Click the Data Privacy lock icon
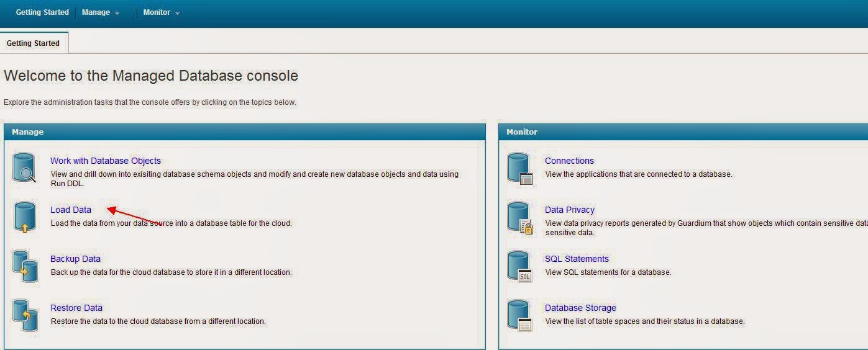868x350 pixels. point(520,218)
